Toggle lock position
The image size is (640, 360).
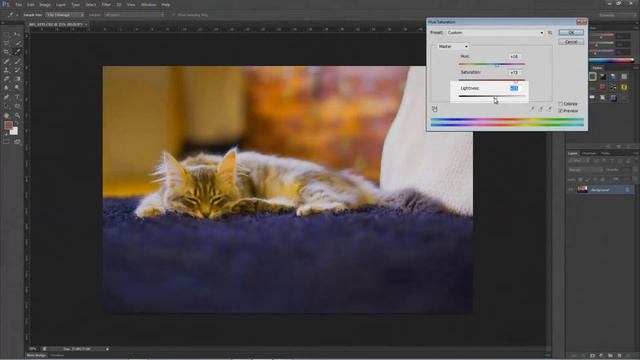pos(595,180)
